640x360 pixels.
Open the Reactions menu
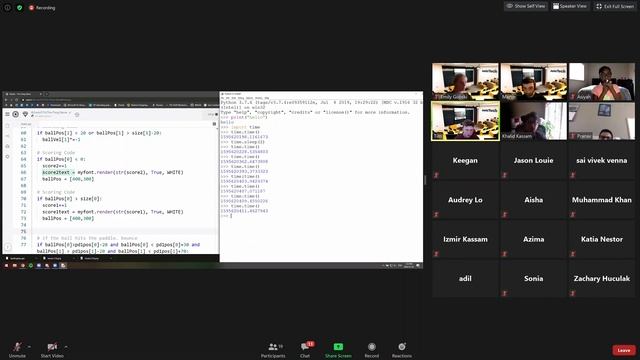pos(402,350)
